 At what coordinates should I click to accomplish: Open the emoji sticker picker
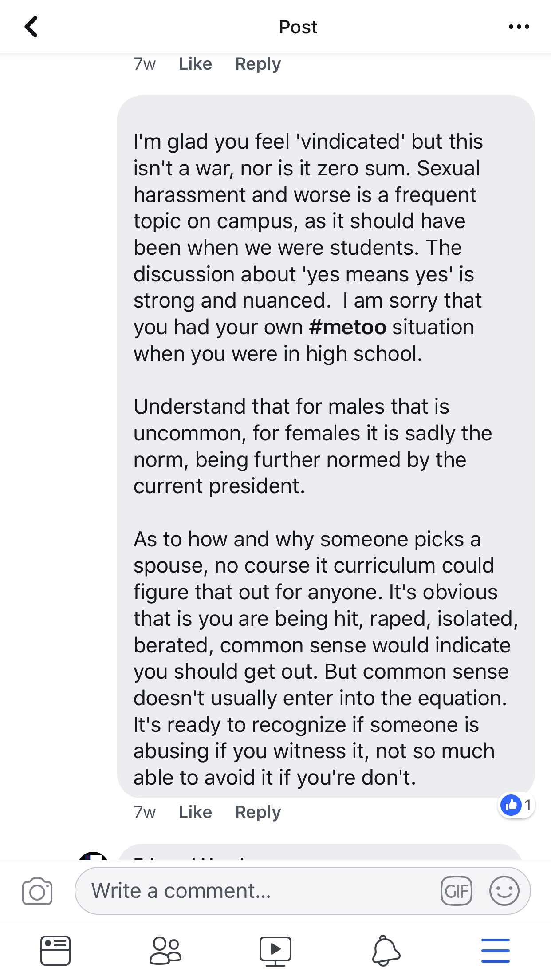[x=504, y=891]
